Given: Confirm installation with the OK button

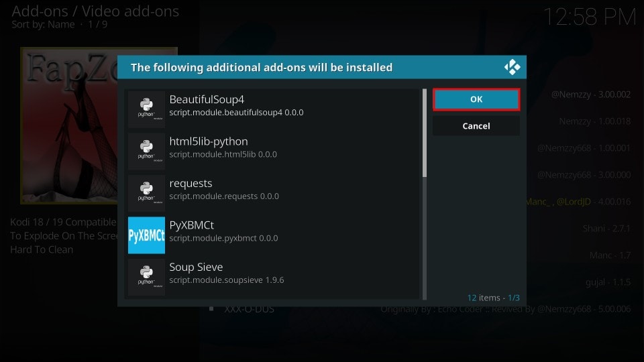Looking at the screenshot, I should pyautogui.click(x=476, y=99).
